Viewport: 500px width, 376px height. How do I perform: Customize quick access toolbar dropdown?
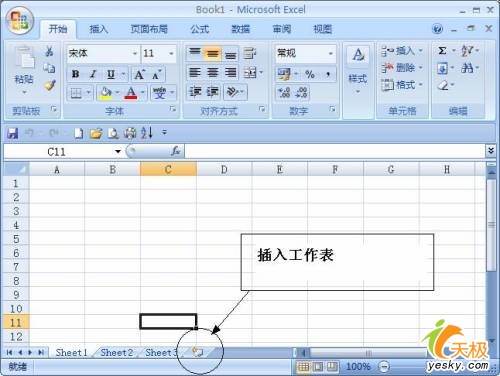coord(164,133)
